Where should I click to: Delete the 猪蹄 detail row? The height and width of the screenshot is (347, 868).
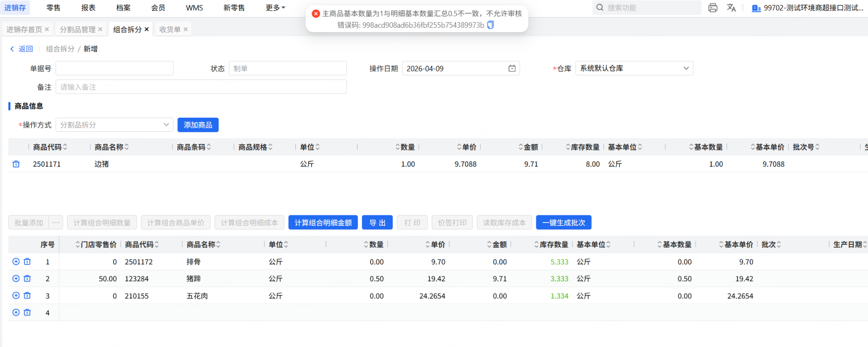[27, 278]
